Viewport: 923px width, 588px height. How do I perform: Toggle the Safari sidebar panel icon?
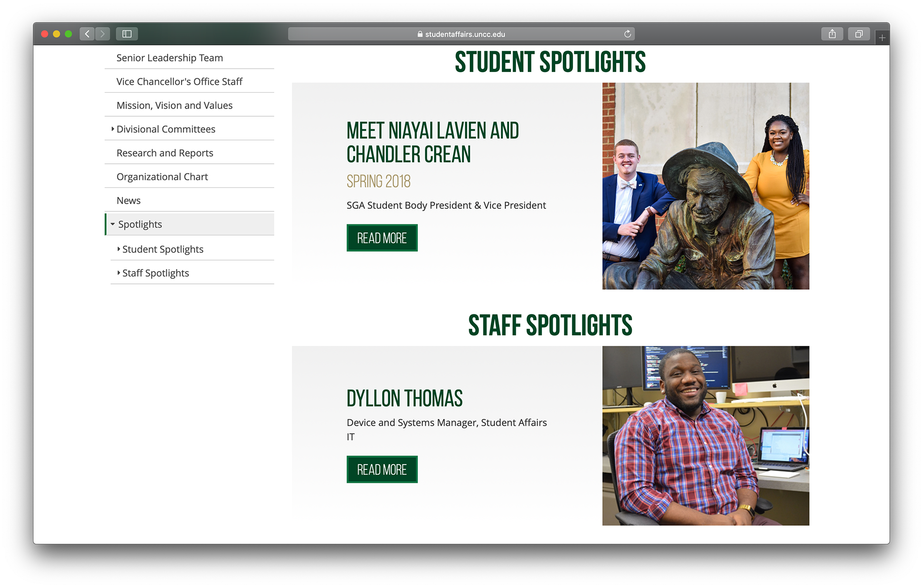tap(127, 34)
